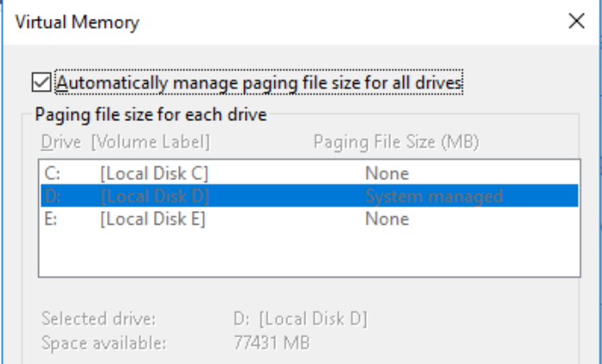
Task: Toggle the automatic paging file management checkbox
Action: coord(41,82)
